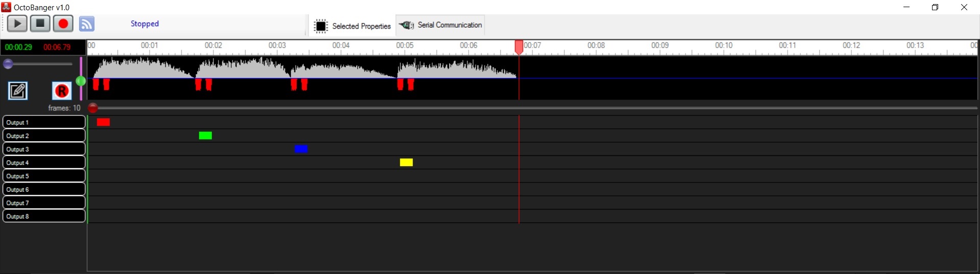The width and height of the screenshot is (980, 274).
Task: Open Selected Properties panel
Action: tap(353, 26)
